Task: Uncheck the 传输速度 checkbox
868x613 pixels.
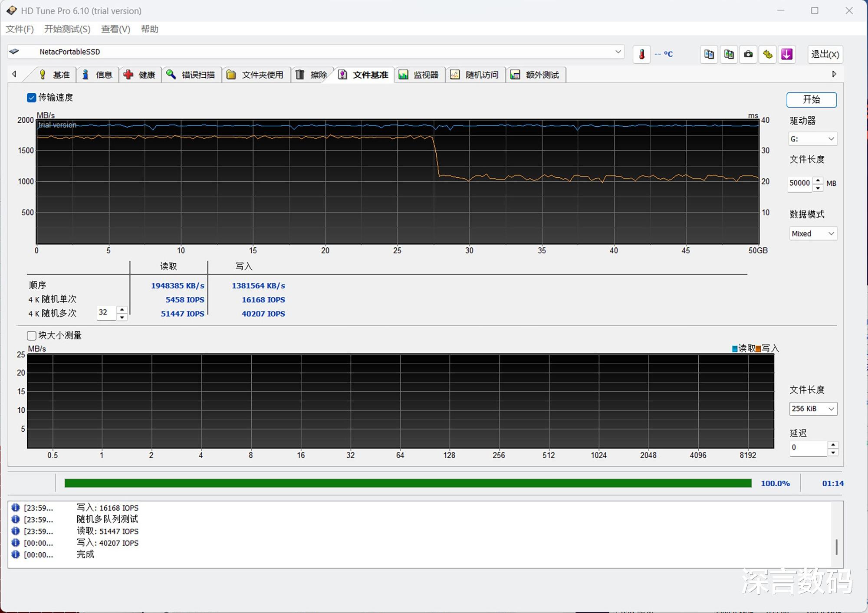Action: tap(31, 98)
